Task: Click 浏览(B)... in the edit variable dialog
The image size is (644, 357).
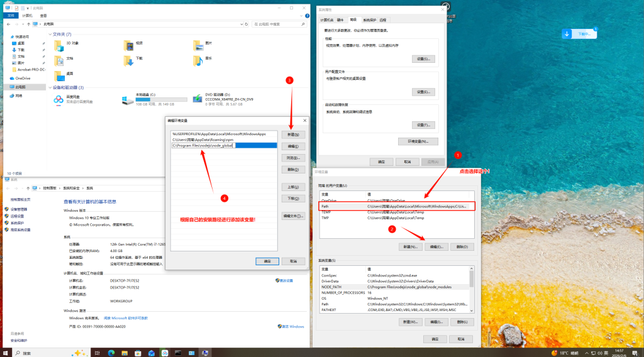Action: tap(293, 158)
